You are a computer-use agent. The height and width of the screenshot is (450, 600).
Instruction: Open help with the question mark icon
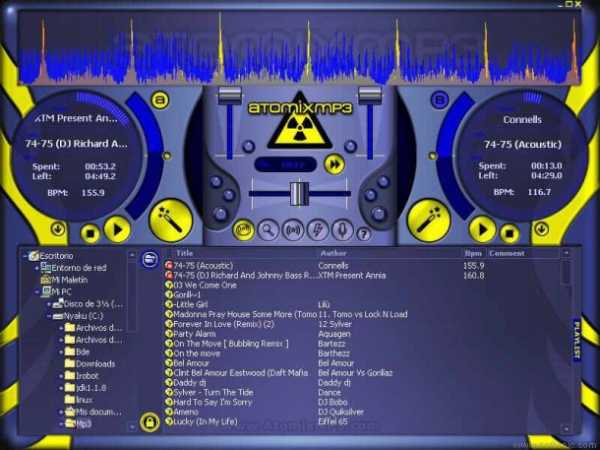364,233
